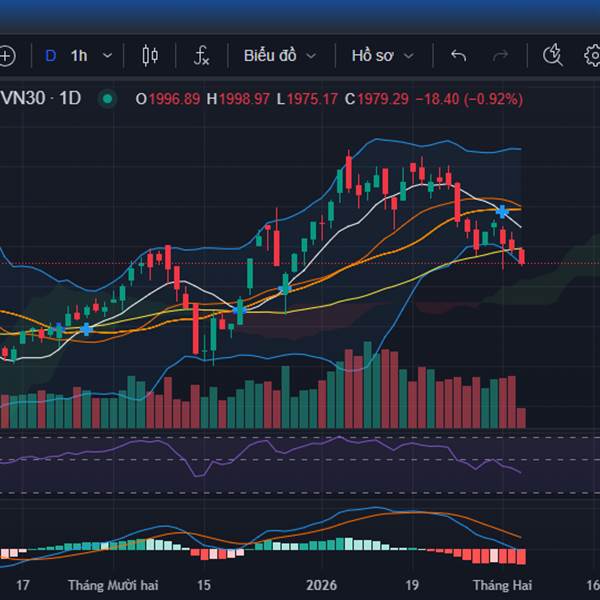Click the 19 date label on axis

(x=412, y=585)
